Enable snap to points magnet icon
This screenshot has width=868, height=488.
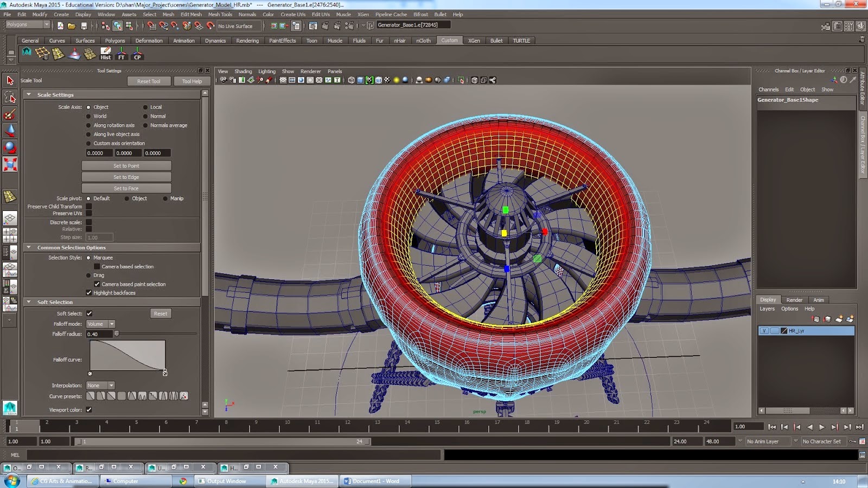coord(175,25)
